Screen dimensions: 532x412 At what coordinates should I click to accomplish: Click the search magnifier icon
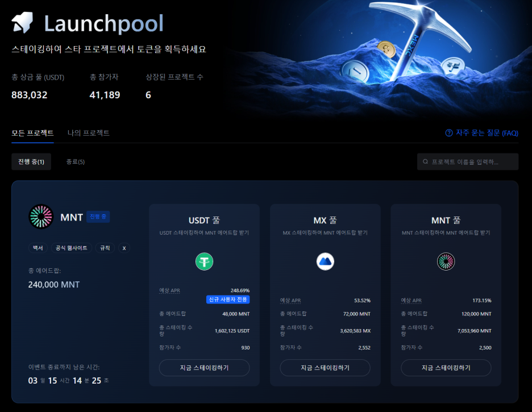[x=425, y=162]
